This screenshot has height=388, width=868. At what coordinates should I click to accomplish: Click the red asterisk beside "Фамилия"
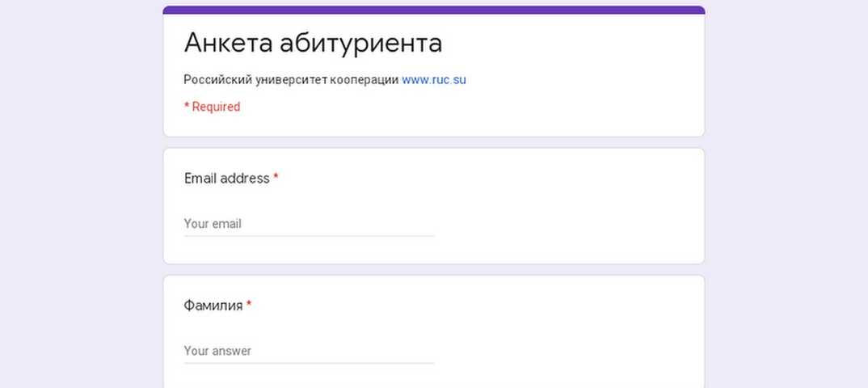249,305
